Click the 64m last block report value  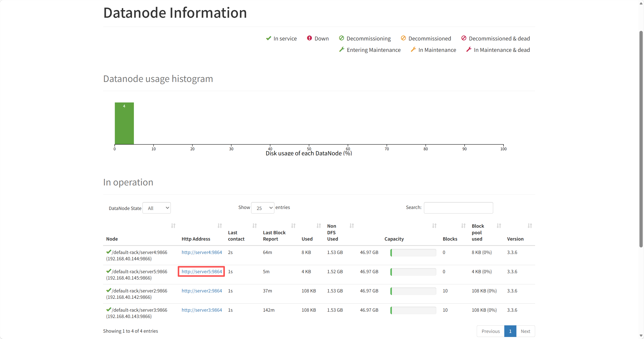(x=267, y=252)
